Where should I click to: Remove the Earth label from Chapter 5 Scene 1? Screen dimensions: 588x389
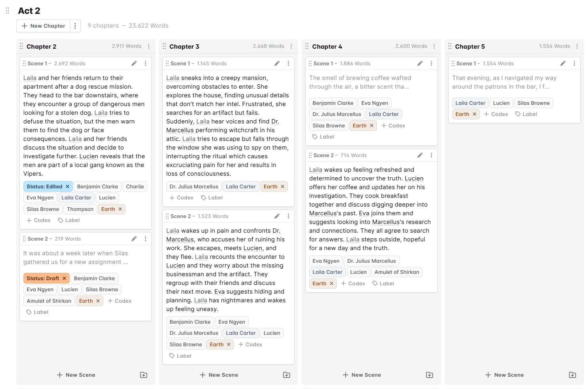(475, 114)
